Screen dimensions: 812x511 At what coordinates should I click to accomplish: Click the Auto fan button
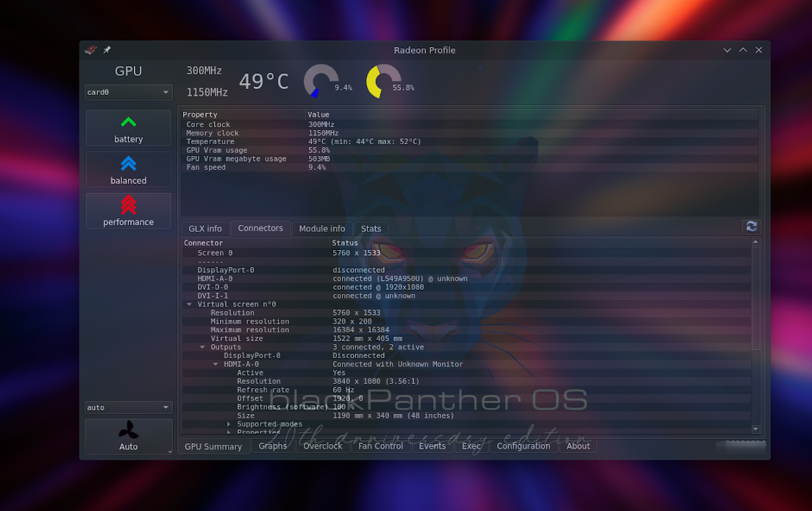click(x=129, y=437)
